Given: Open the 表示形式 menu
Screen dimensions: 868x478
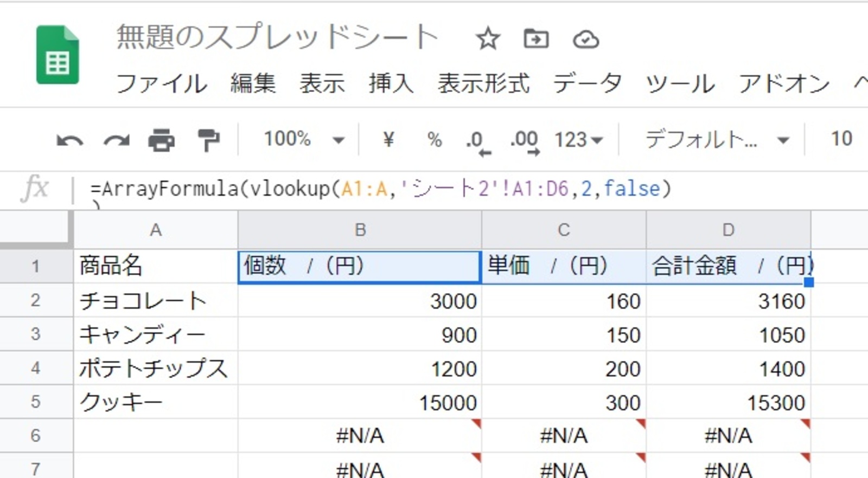Looking at the screenshot, I should pyautogui.click(x=483, y=83).
